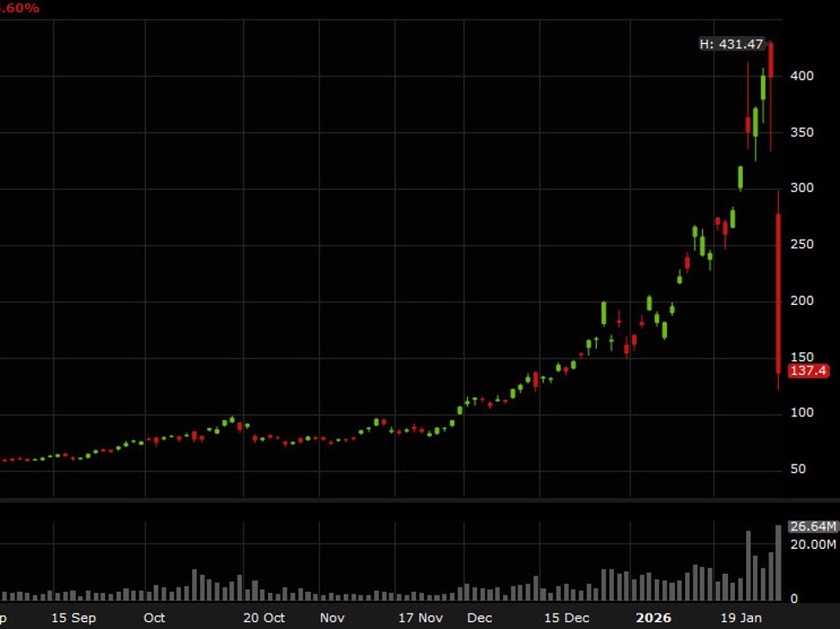Click the red .60% change text
Screen dimensions: 840x629
click(x=20, y=8)
